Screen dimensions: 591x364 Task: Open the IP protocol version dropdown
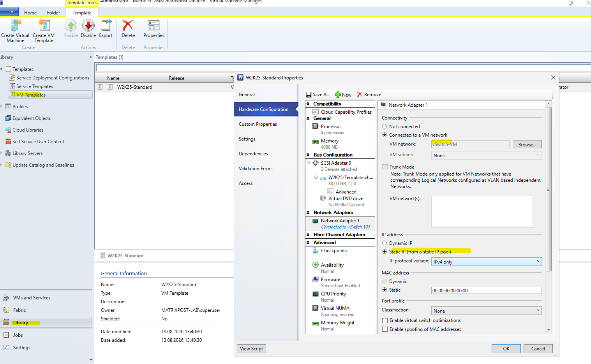pyautogui.click(x=487, y=262)
